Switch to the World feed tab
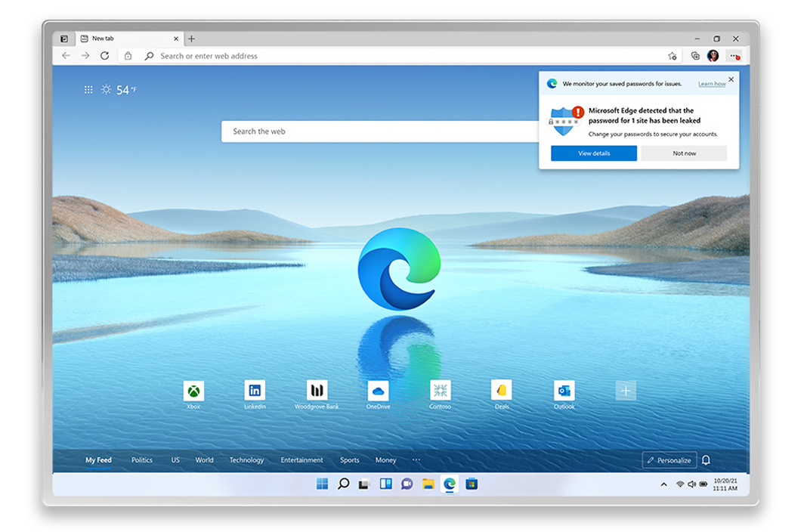 (x=204, y=460)
